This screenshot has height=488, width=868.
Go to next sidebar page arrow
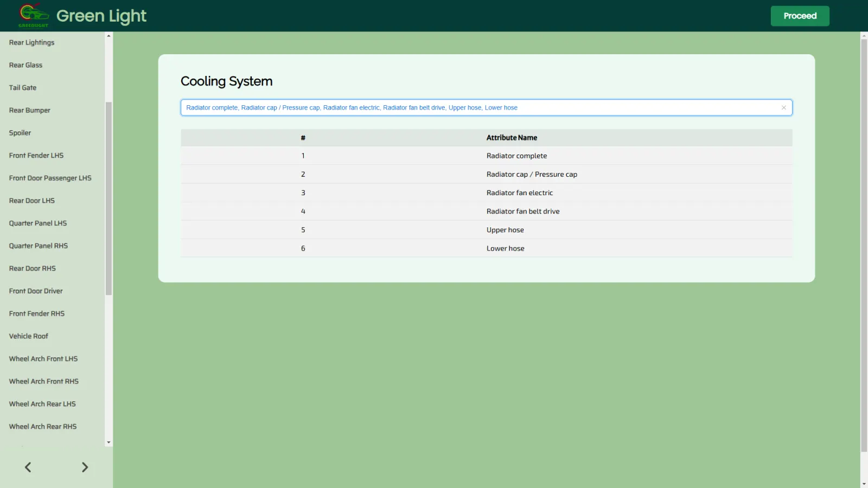click(x=85, y=467)
